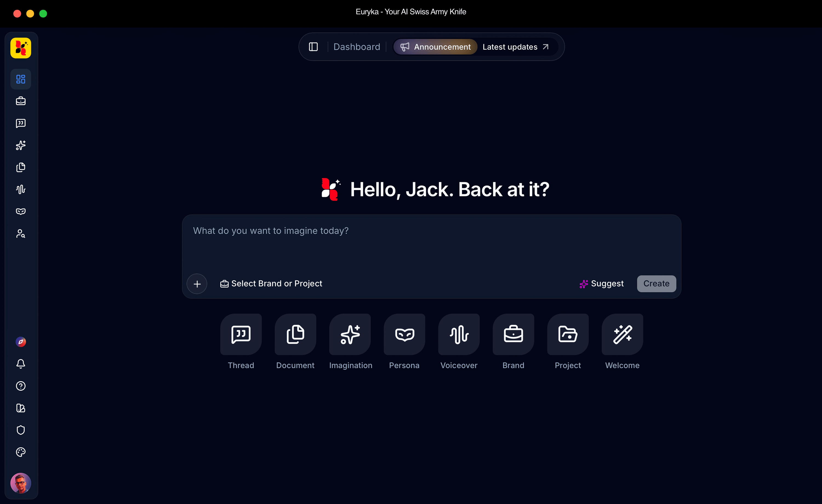Open Imagination sparkle icon in sidebar
The height and width of the screenshot is (504, 822).
tap(21, 145)
